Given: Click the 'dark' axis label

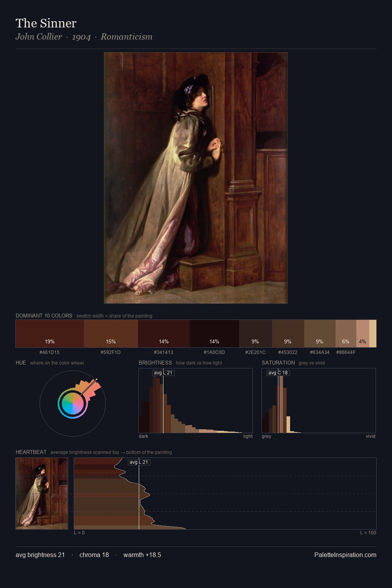Looking at the screenshot, I should (x=143, y=436).
